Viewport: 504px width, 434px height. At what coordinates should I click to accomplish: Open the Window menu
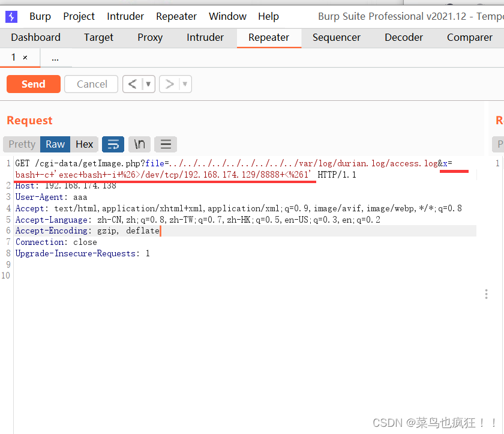click(227, 16)
